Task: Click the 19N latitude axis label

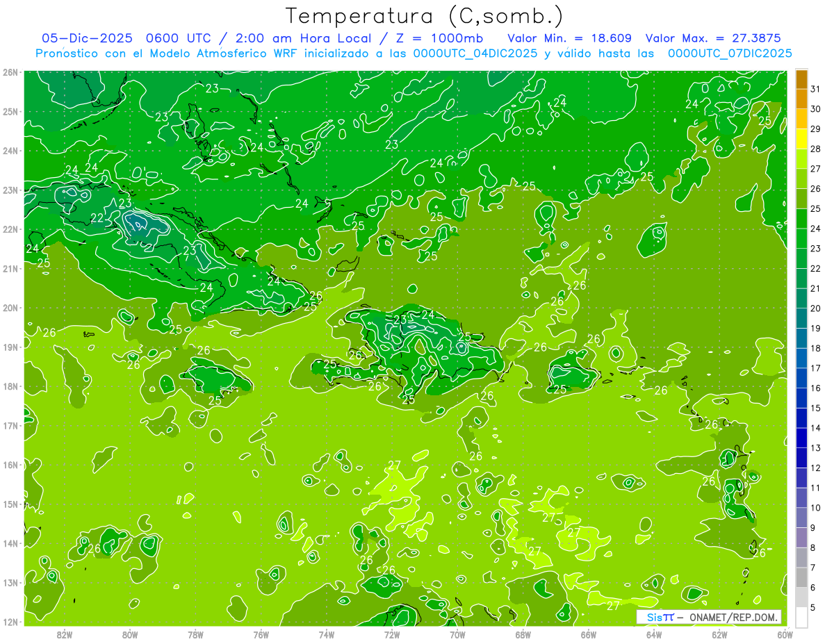Action: point(10,347)
